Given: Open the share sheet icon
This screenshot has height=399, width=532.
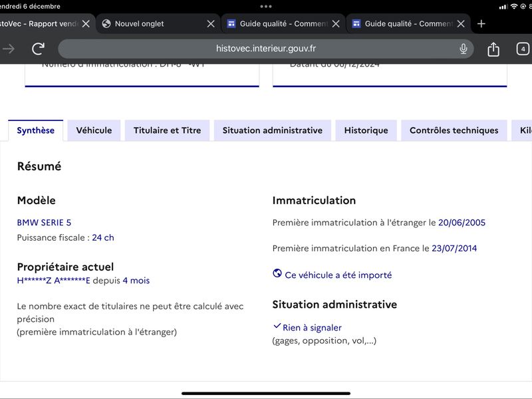Looking at the screenshot, I should (493, 49).
